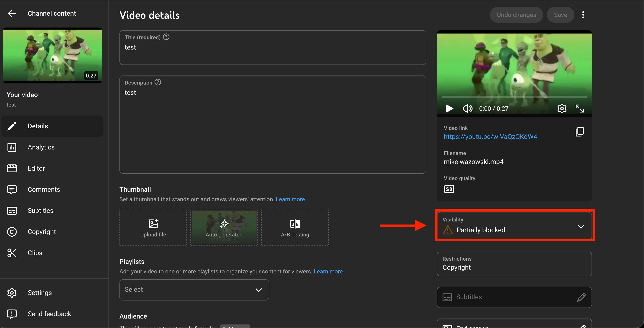Mute the video with the speaker icon
The image size is (644, 328).
467,109
